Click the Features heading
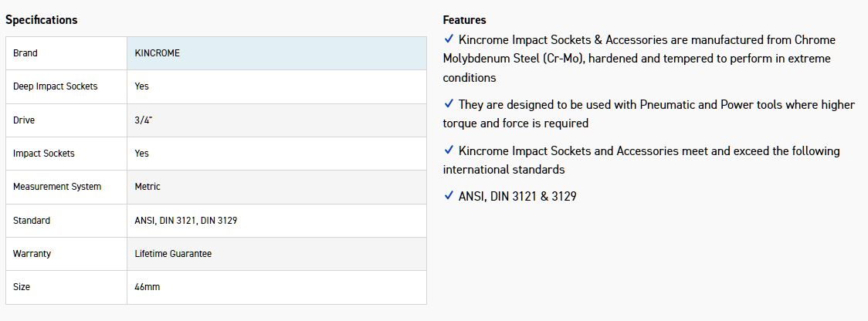 click(x=464, y=20)
